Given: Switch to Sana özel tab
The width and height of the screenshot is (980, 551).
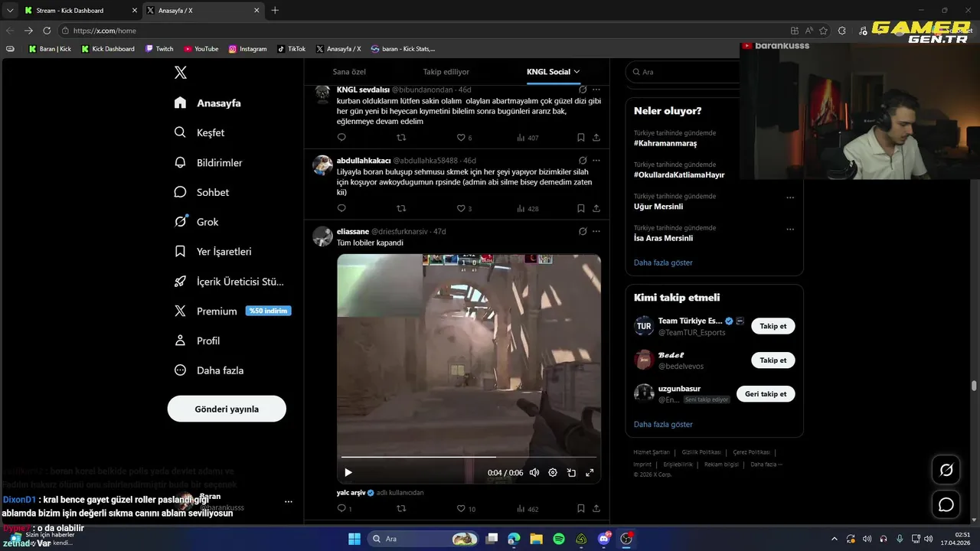Looking at the screenshot, I should [x=349, y=72].
